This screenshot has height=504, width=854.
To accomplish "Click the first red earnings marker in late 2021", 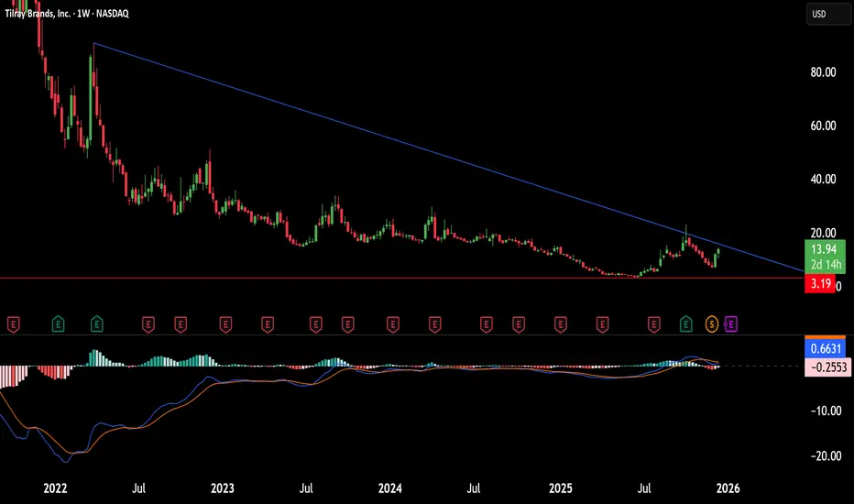I will click(x=14, y=324).
